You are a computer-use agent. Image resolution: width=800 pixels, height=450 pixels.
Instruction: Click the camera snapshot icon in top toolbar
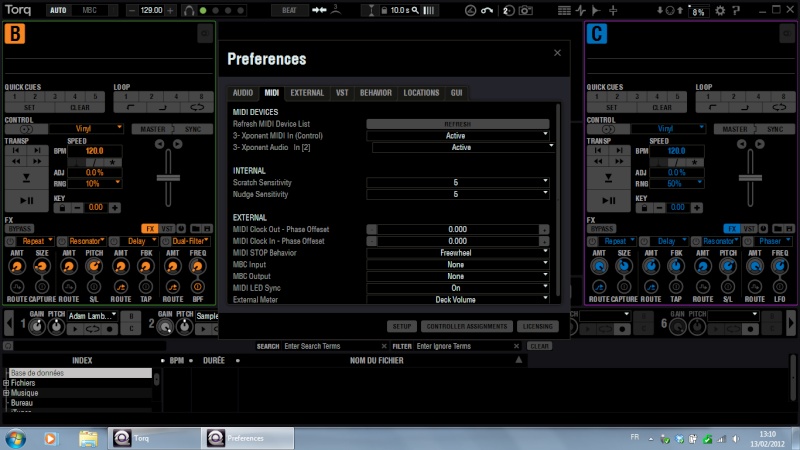click(x=526, y=10)
